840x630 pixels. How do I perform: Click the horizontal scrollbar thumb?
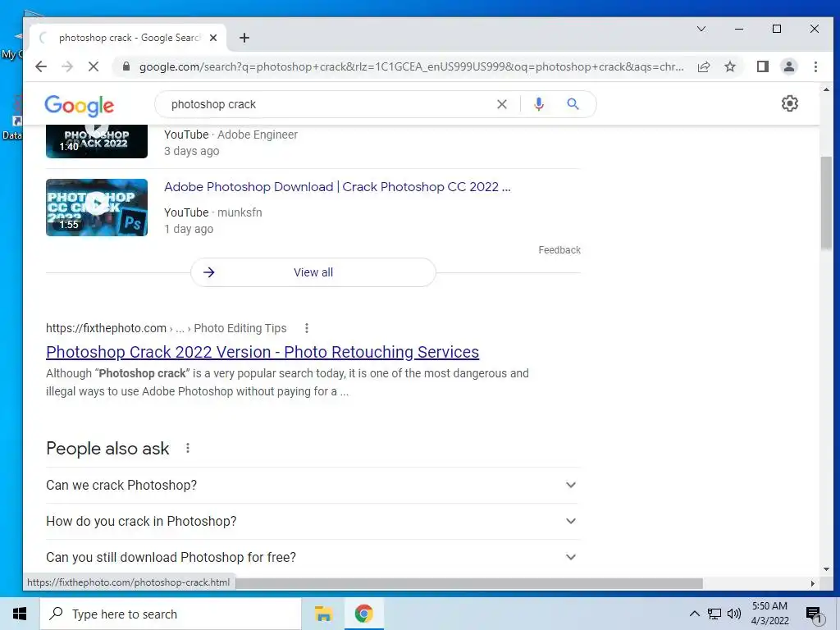pyautogui.click(x=468, y=583)
